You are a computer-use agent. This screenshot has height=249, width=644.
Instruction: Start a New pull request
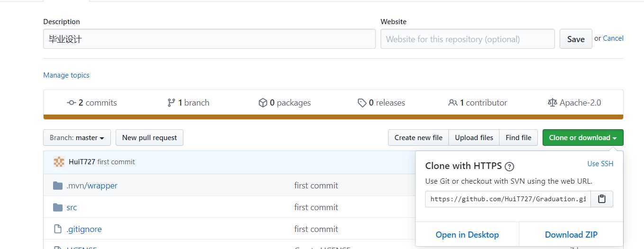coord(149,138)
